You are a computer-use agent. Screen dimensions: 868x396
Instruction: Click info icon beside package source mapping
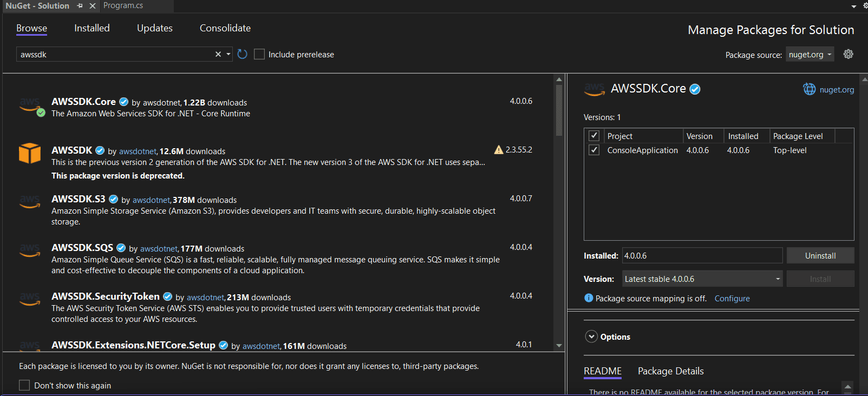[589, 298]
